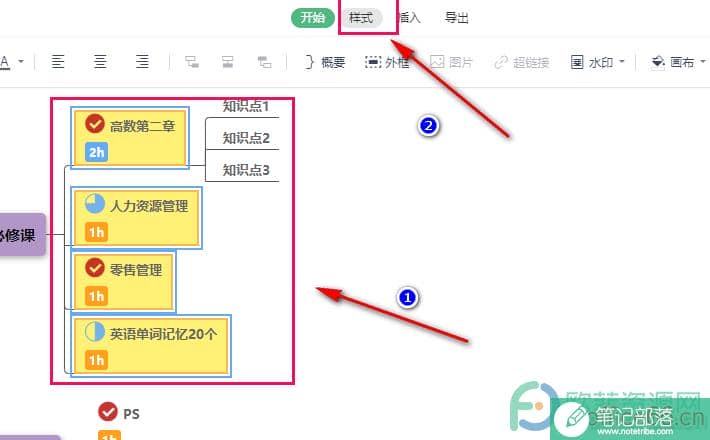Open the 画布 canvas dropdown
Screen dimensions: 710x440
pyautogui.click(x=678, y=62)
